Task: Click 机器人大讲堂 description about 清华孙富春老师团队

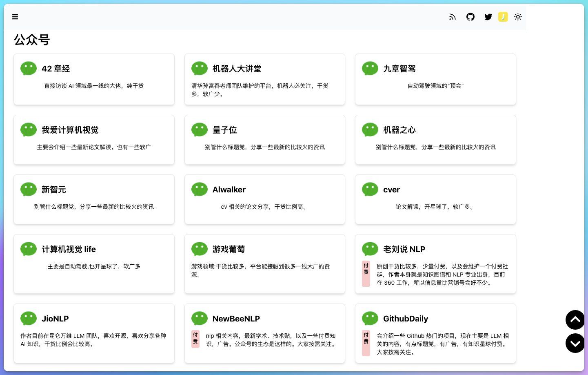Action: pos(260,90)
